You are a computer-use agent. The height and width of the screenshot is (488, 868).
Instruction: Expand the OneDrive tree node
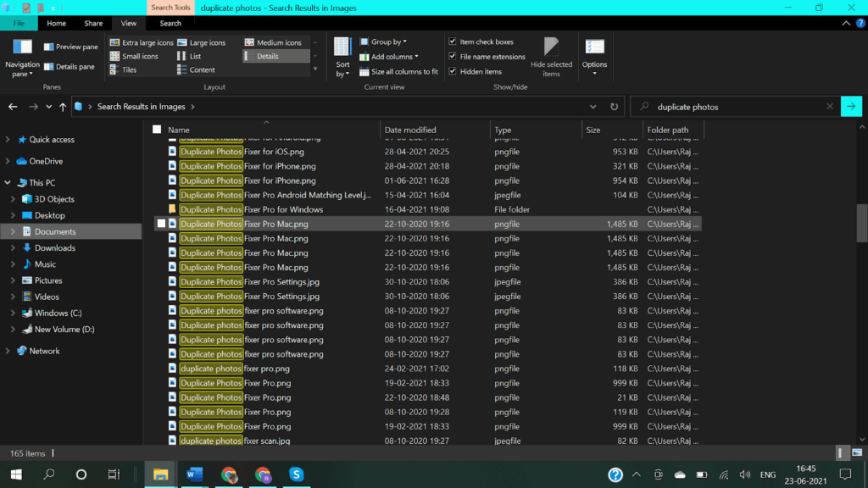click(8, 162)
